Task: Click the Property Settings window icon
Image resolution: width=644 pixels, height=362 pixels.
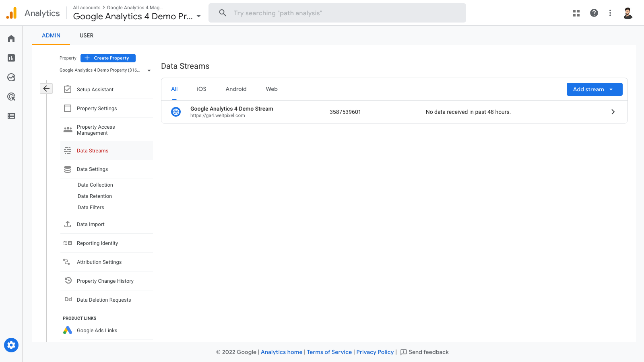Action: (x=68, y=108)
